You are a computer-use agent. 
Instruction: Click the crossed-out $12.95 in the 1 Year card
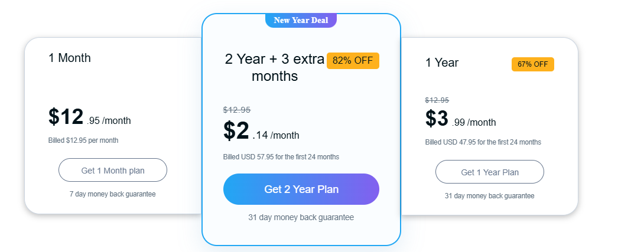click(x=437, y=100)
